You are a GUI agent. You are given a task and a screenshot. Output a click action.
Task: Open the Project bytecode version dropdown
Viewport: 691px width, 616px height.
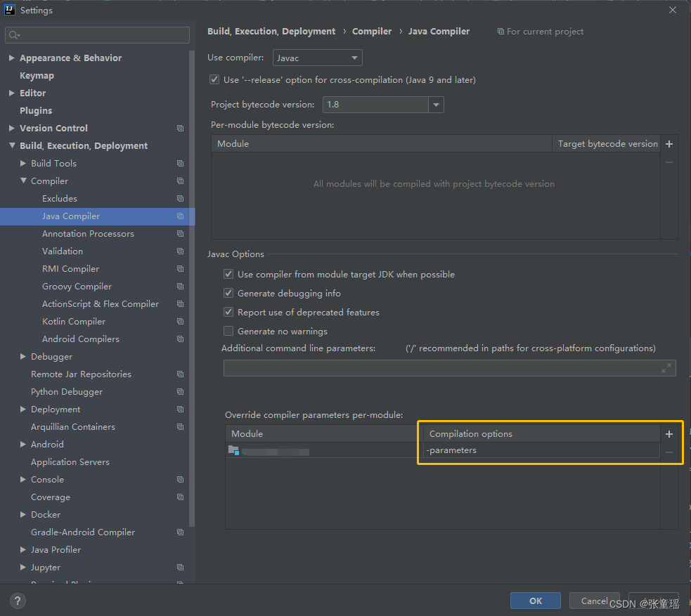[x=435, y=103]
